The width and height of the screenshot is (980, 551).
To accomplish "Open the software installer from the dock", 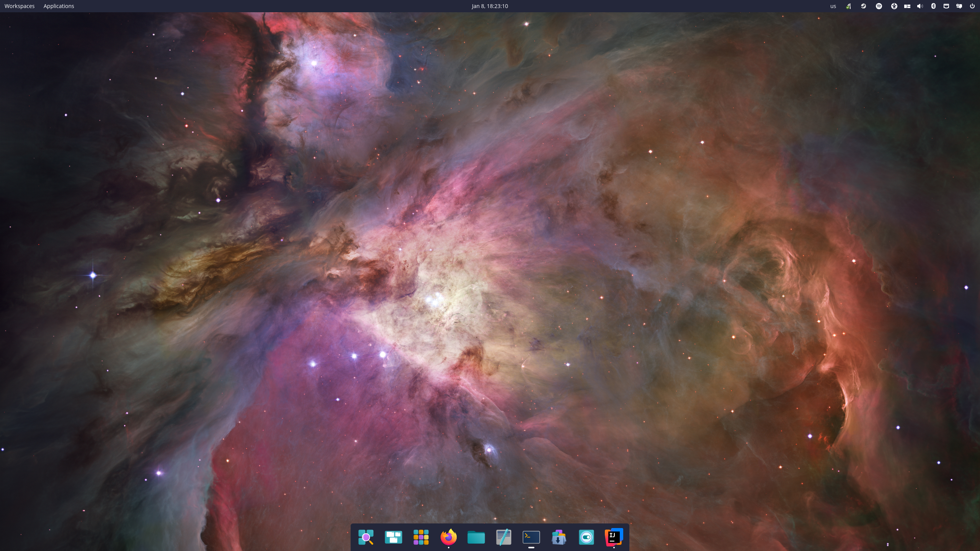I will [559, 537].
